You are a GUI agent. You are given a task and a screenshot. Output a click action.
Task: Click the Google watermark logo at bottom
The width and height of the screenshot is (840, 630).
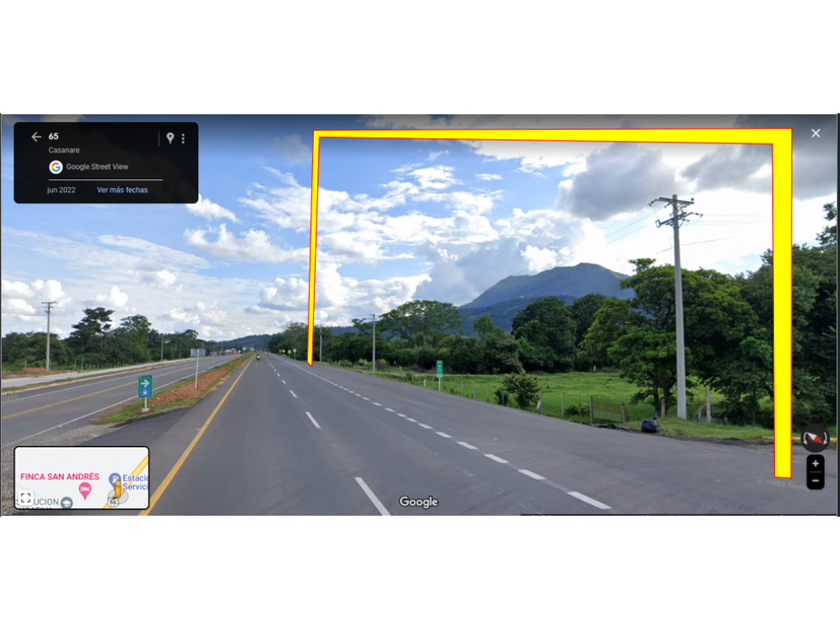click(418, 502)
